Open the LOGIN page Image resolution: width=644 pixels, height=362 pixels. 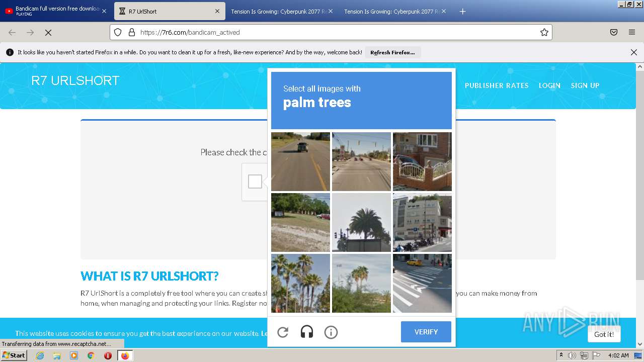click(549, 85)
